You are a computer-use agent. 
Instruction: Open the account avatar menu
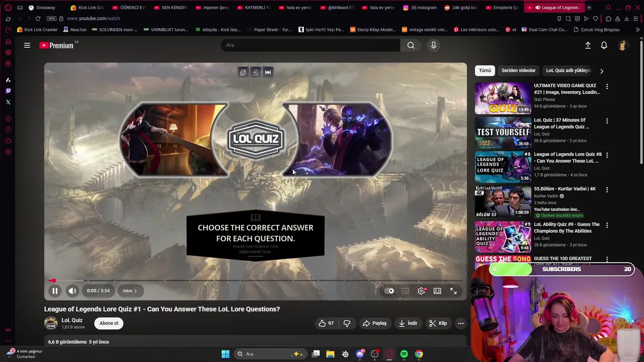[x=623, y=45]
